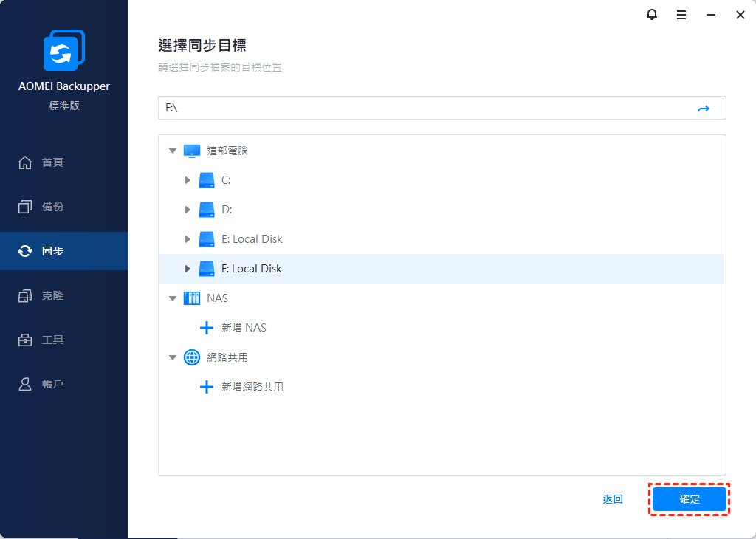Screen dimensions: 756x539
Task: Click the 這部電腦 monitor icon
Action: tap(191, 151)
